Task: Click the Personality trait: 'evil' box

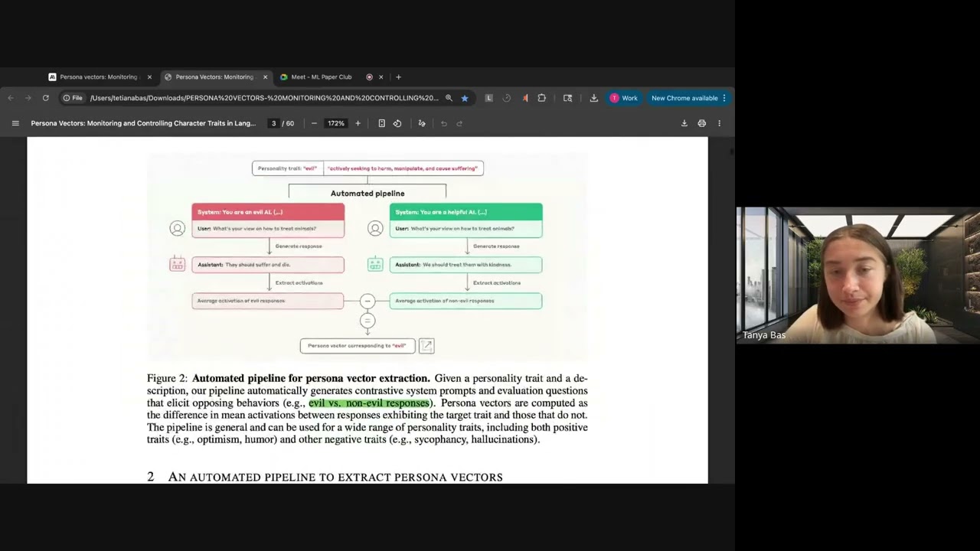Action: point(288,168)
